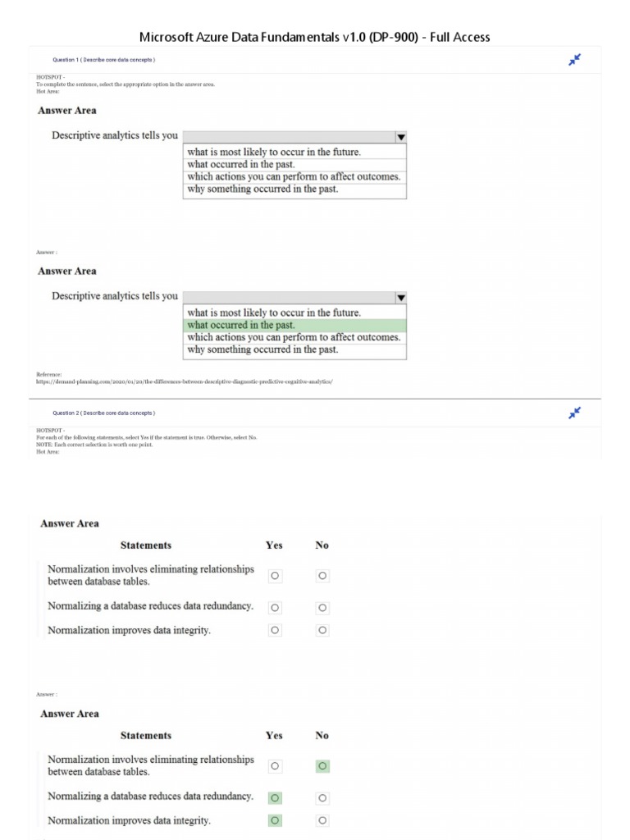Select 'what occurred in the past' in first list
This screenshot has width=630, height=840.
[x=241, y=164]
